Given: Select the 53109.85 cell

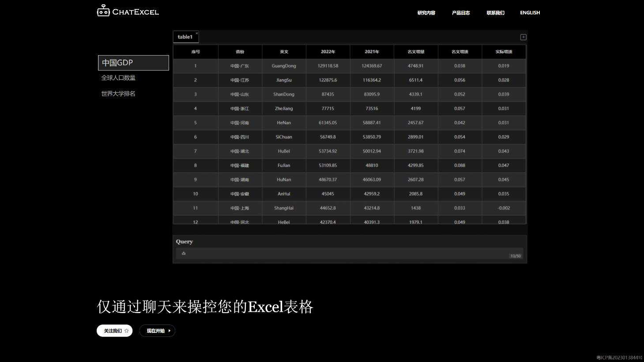Looking at the screenshot, I should coord(328,165).
